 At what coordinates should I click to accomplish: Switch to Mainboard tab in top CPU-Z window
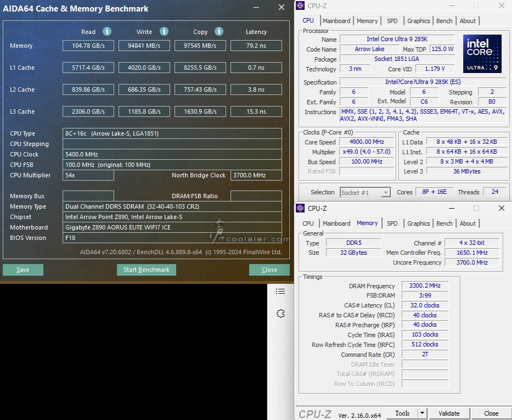336,21
